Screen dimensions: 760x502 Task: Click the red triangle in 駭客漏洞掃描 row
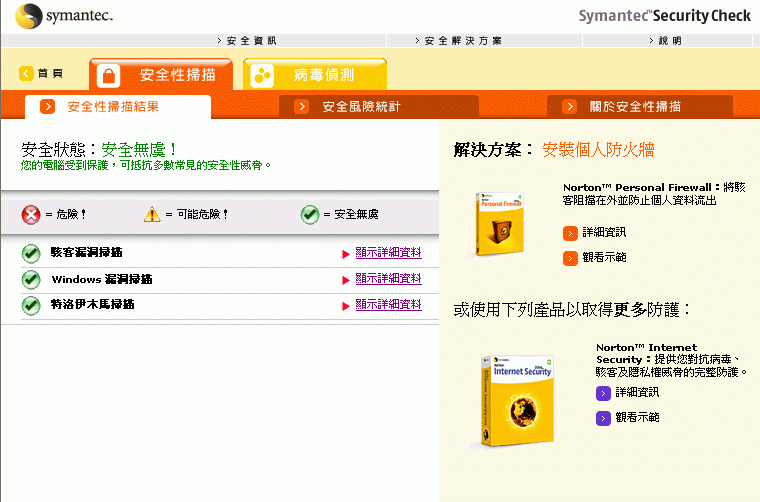pos(346,254)
